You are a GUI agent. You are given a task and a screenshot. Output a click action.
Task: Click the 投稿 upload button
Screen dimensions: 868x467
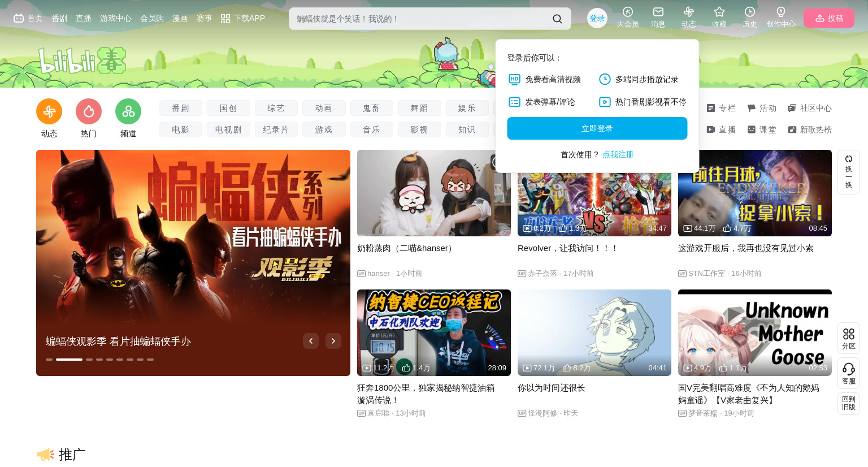click(x=829, y=18)
